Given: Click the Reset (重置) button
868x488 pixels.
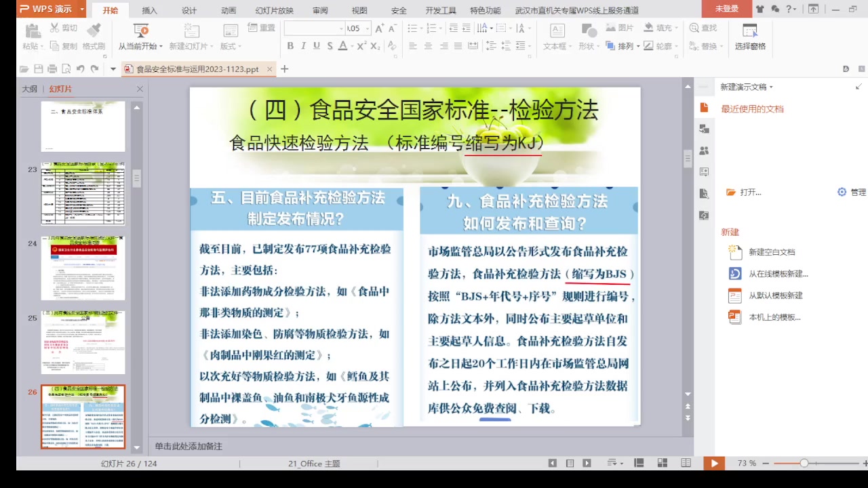Looking at the screenshot, I should [262, 28].
